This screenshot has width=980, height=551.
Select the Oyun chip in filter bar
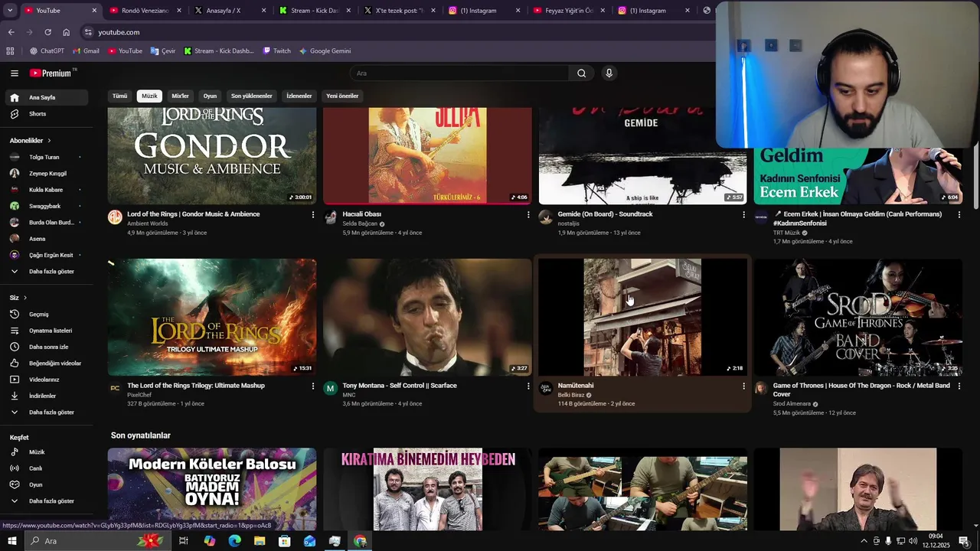[210, 96]
